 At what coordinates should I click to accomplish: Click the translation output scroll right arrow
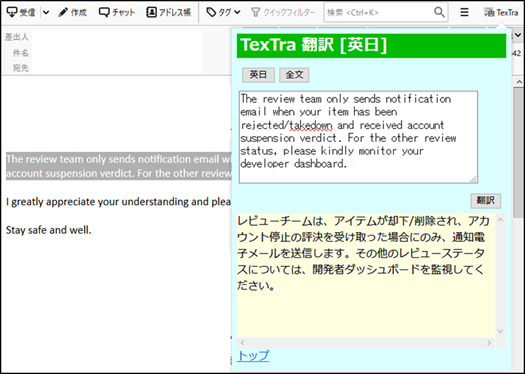(489, 343)
